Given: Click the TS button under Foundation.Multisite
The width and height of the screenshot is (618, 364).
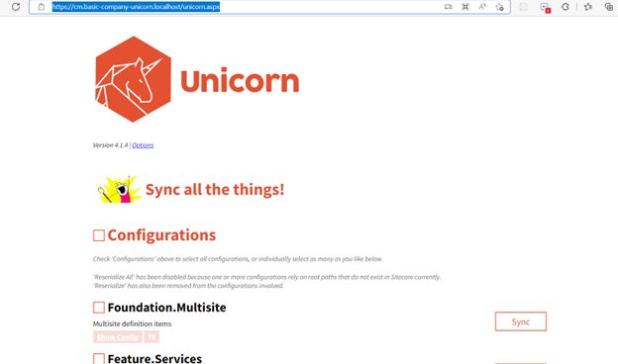Looking at the screenshot, I should point(152,337).
